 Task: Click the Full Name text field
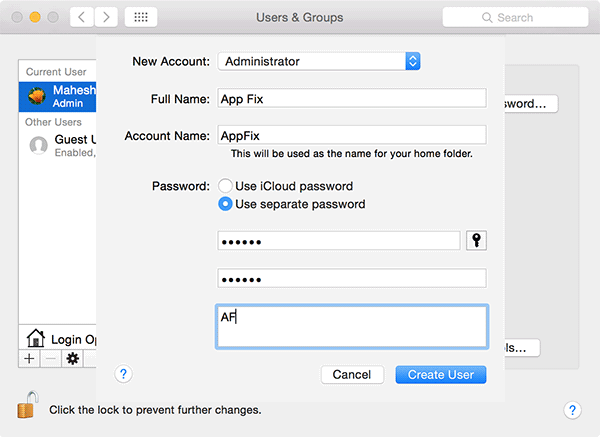tap(351, 98)
